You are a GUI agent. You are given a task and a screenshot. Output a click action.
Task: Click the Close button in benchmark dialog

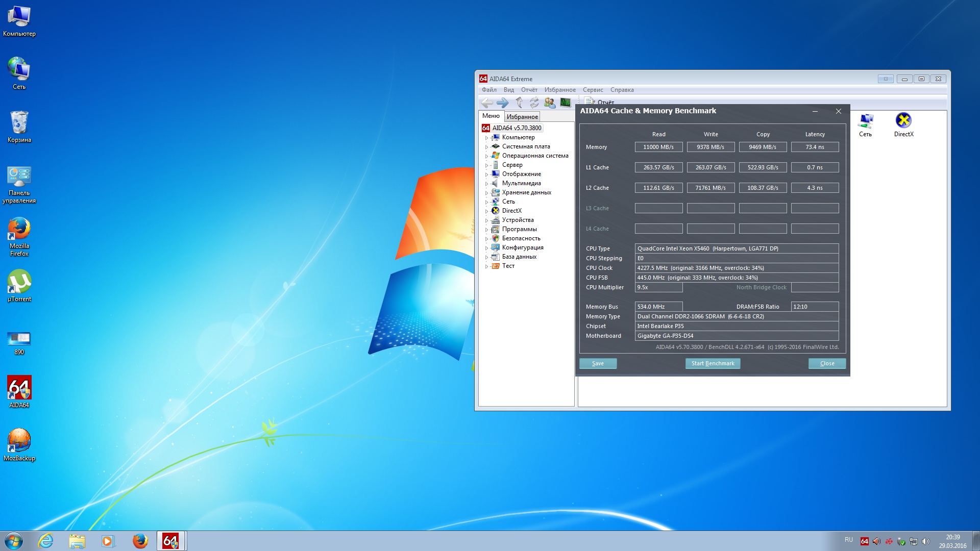(827, 363)
